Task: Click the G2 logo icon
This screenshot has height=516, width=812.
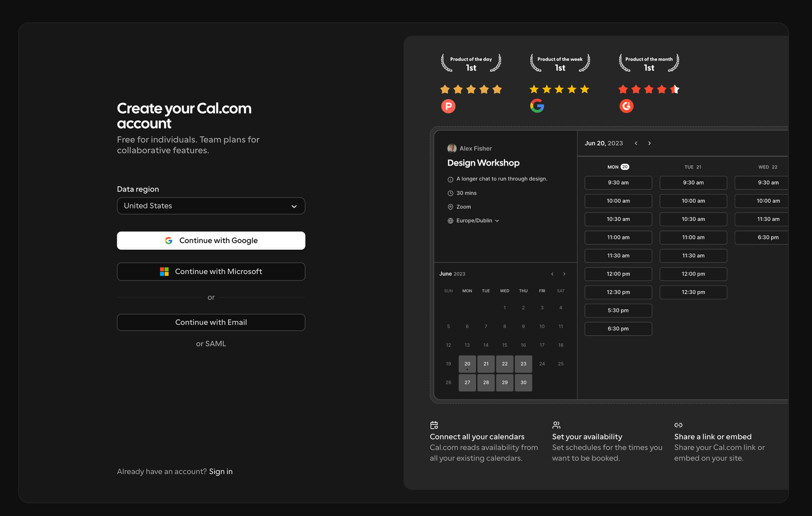Action: click(x=626, y=106)
